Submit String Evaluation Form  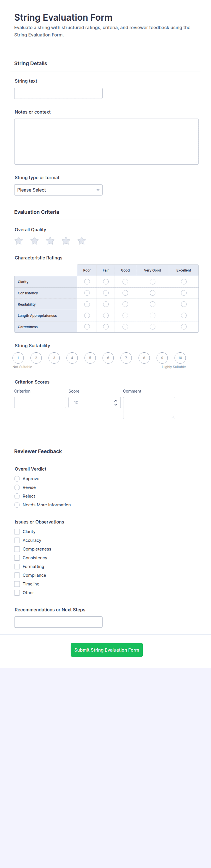(107, 650)
